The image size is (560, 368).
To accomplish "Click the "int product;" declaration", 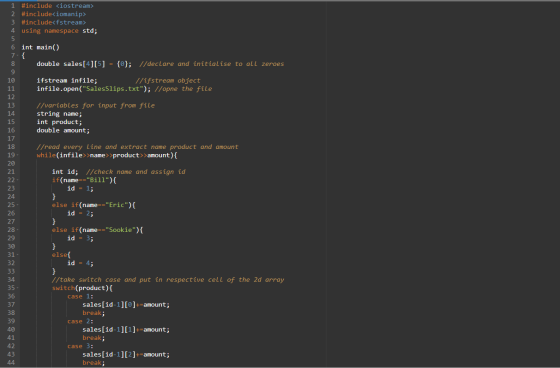I will tap(59, 122).
